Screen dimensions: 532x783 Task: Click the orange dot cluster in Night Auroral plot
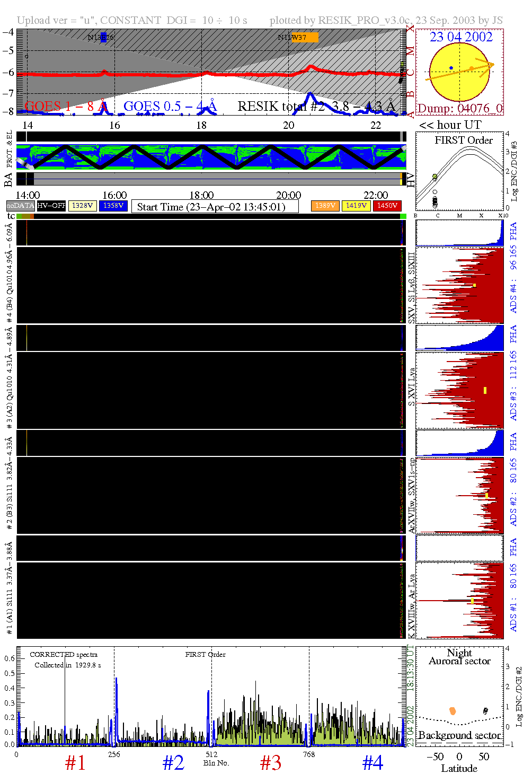(x=453, y=711)
